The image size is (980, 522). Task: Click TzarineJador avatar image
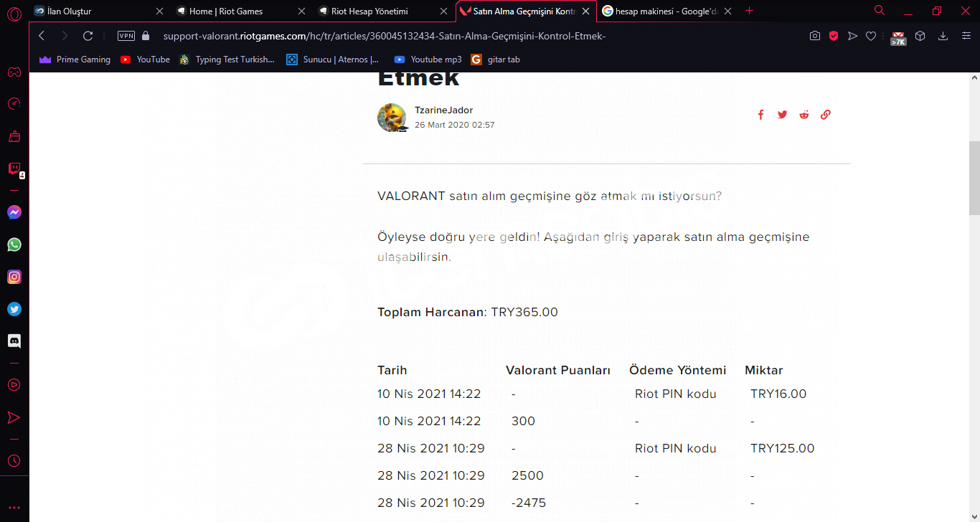pyautogui.click(x=392, y=118)
